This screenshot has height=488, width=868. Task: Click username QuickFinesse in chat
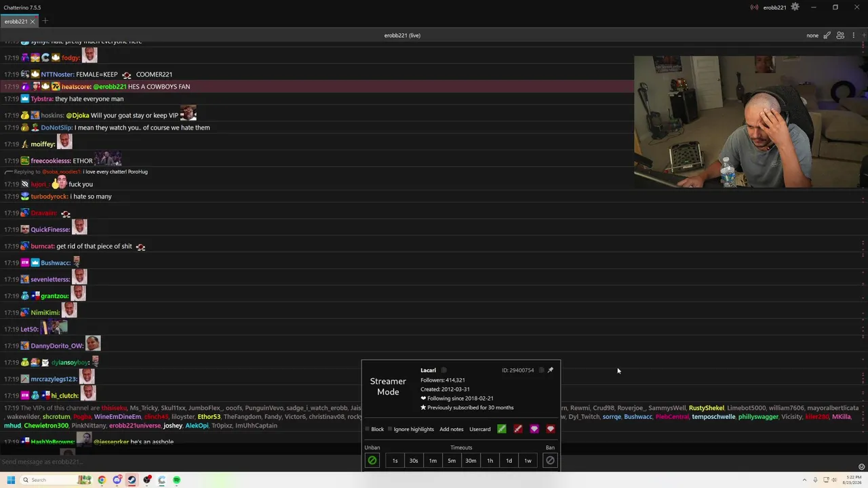50,230
